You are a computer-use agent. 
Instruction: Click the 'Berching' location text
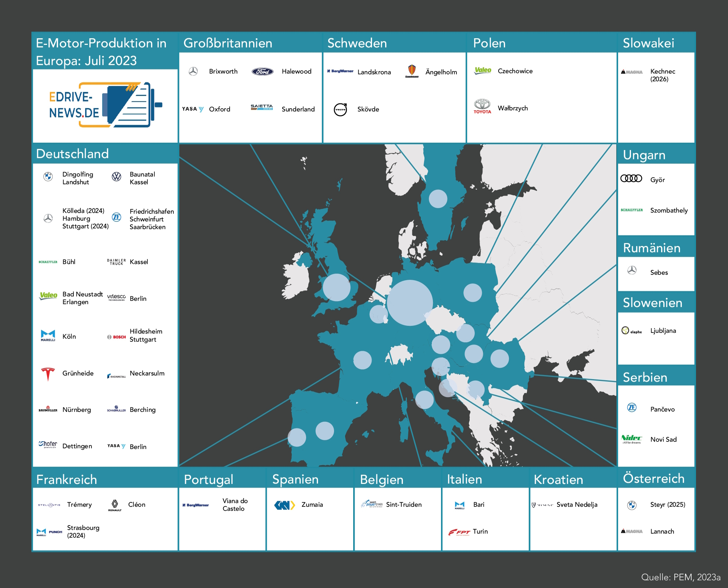(143, 410)
